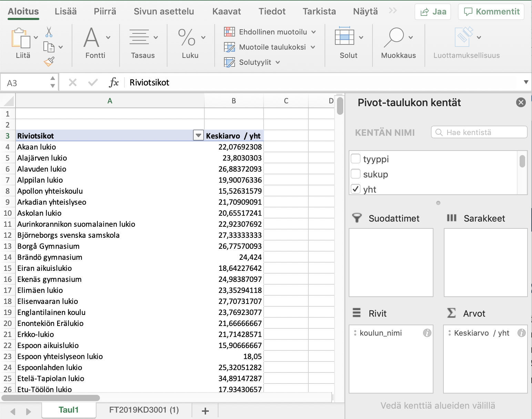The width and height of the screenshot is (532, 419).
Task: Expand the Ehdollinen muotoilu dropdown
Action: click(x=314, y=32)
